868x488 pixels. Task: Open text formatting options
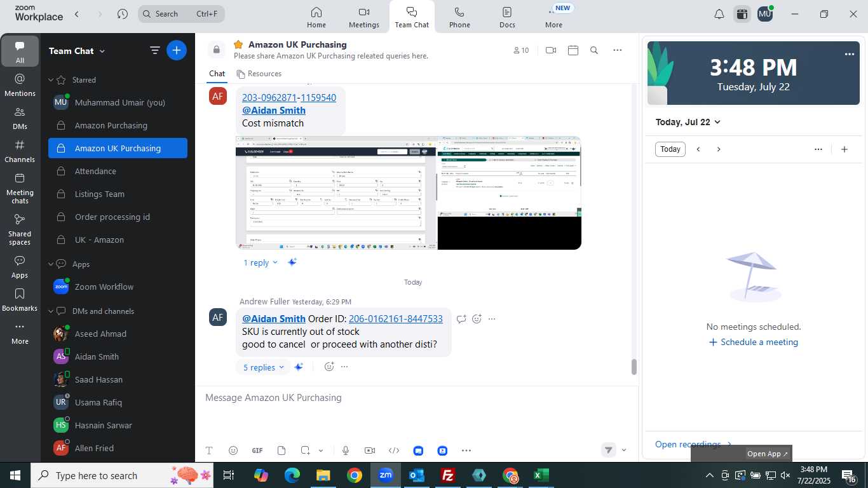coord(208,451)
